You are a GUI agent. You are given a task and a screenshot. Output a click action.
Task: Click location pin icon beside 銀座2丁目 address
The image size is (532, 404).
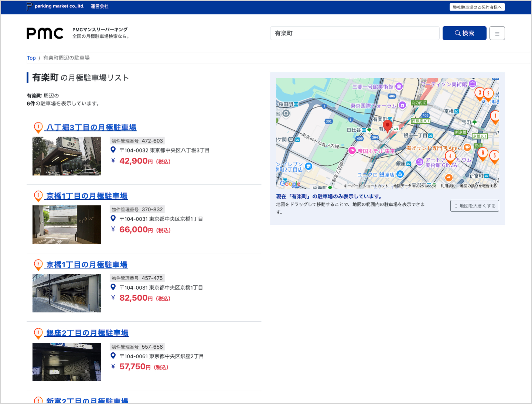click(x=113, y=356)
